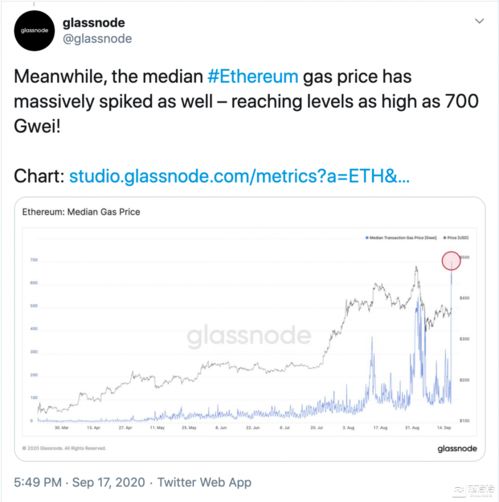Click the 14 Sep x-axis label

coord(444,428)
